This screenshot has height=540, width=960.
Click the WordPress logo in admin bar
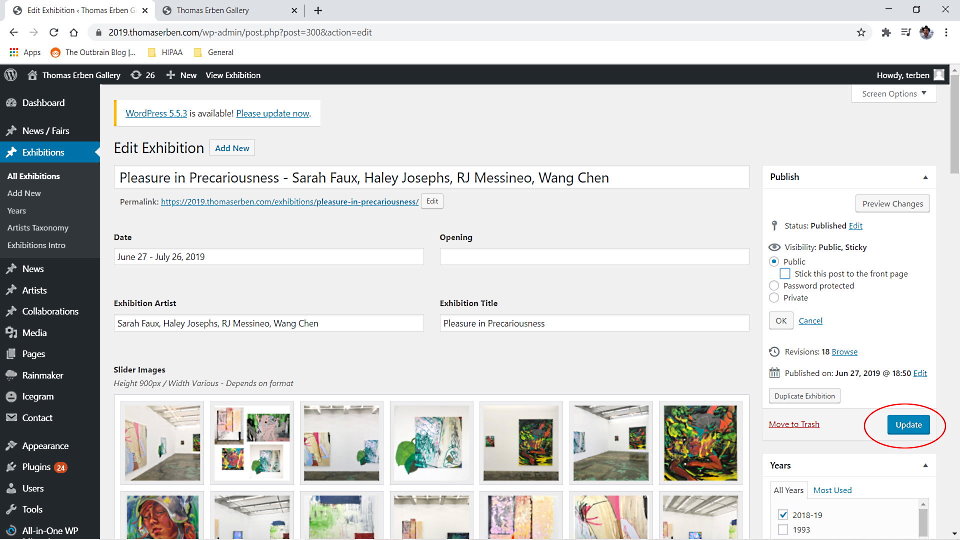(10, 75)
